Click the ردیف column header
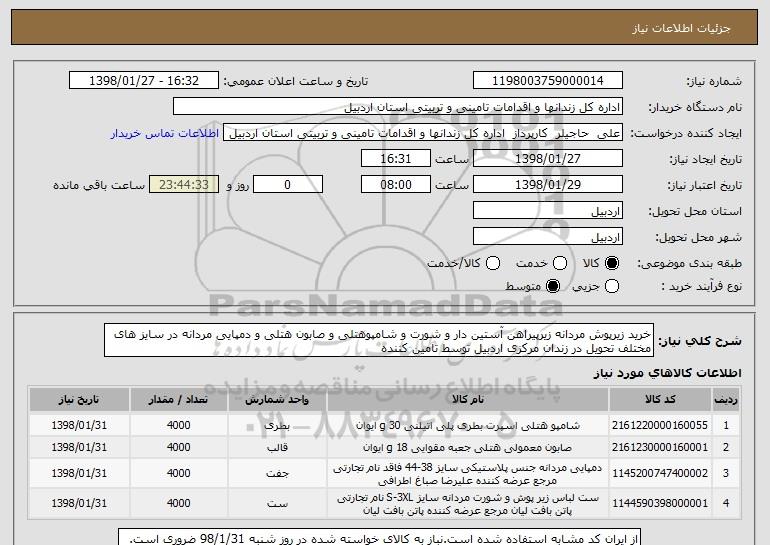This screenshot has height=545, width=770. tap(726, 400)
